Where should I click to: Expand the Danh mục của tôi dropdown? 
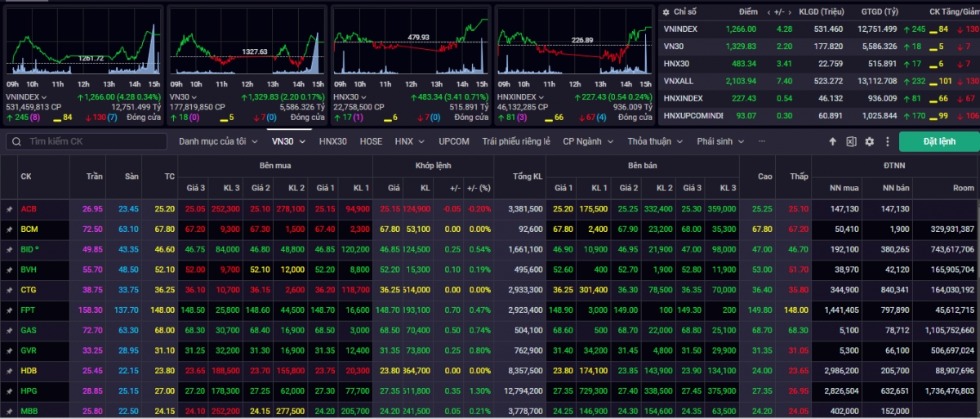(x=217, y=141)
